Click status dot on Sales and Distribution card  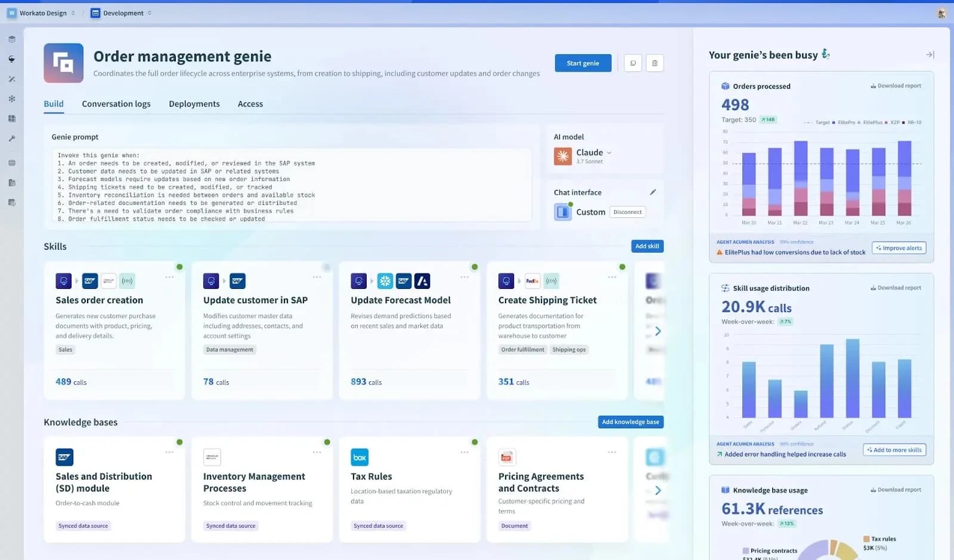179,442
